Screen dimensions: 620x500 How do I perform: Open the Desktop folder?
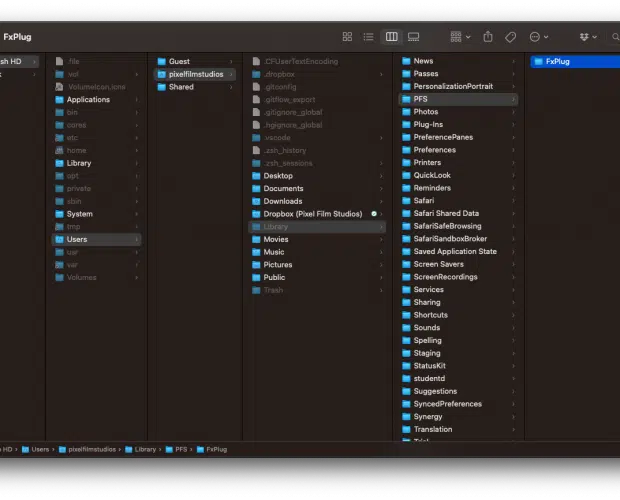point(318,176)
